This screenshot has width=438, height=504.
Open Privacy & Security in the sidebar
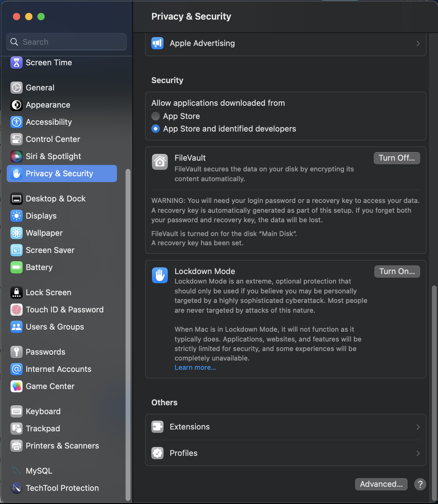62,174
